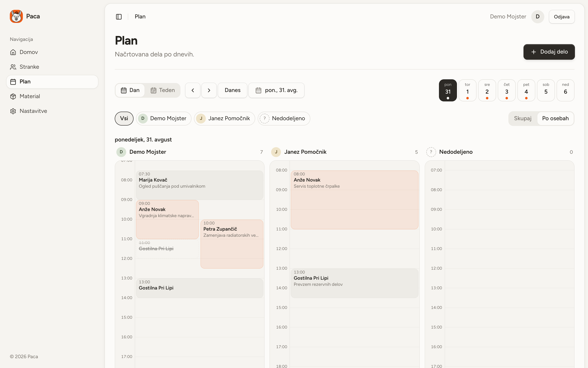588x368 pixels.
Task: Click Nedodeljeno column question-mark avatar
Action: coord(431,152)
